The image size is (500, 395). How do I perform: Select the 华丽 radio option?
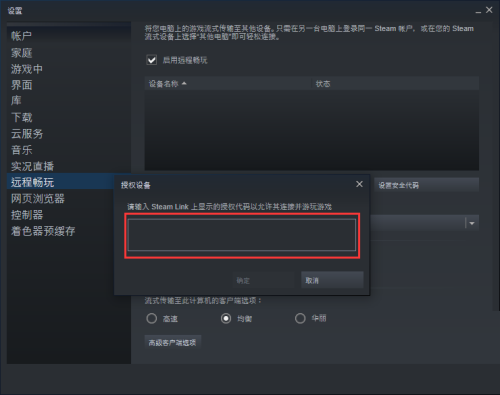click(300, 318)
